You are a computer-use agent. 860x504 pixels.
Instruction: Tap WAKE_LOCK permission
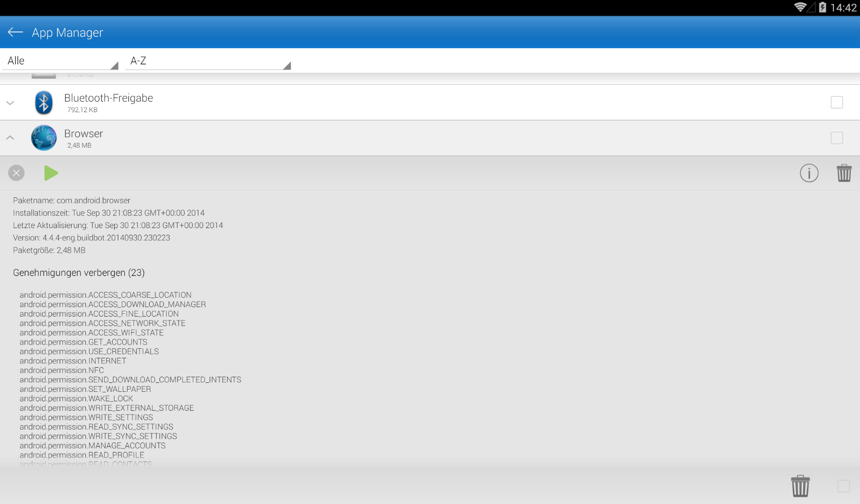[x=76, y=399]
